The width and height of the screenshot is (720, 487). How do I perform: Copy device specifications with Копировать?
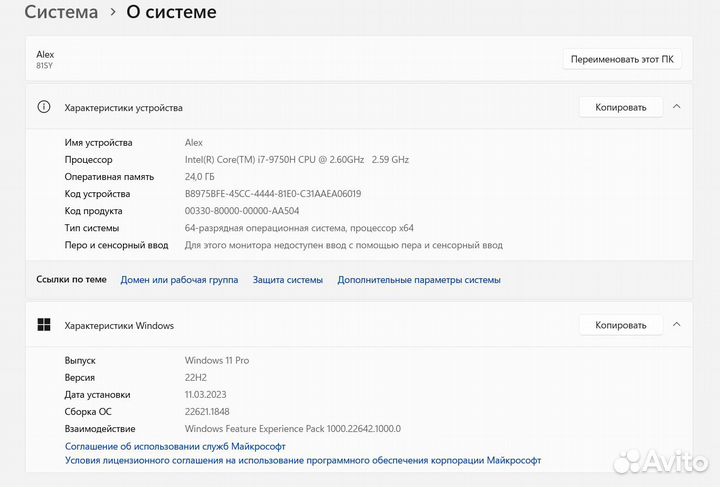coord(620,107)
